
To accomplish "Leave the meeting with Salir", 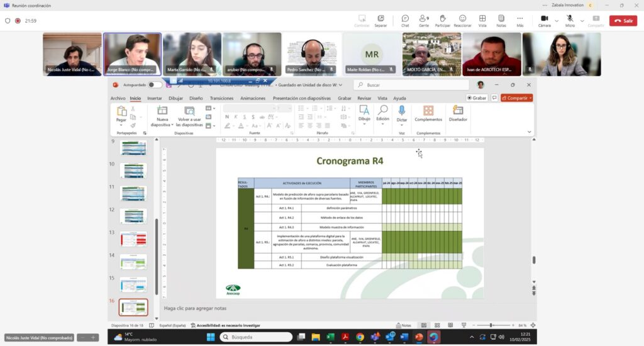I will pyautogui.click(x=623, y=21).
